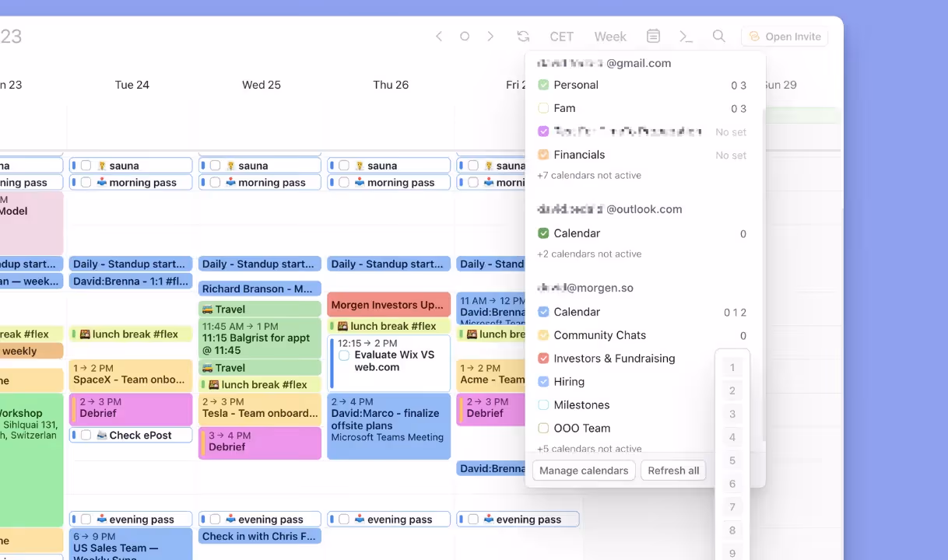
Task: Open Thursday lunch break #flex event
Action: pyautogui.click(x=389, y=326)
